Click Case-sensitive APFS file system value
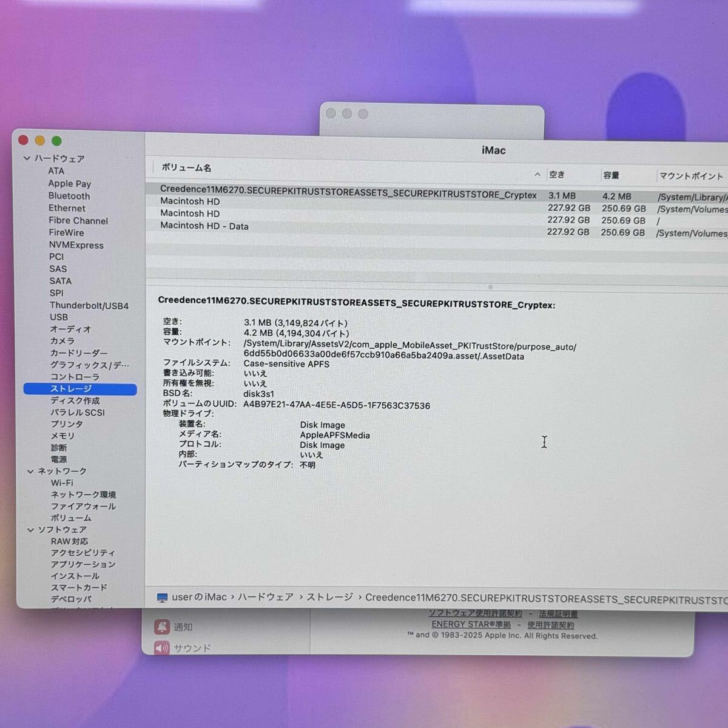 click(x=286, y=364)
